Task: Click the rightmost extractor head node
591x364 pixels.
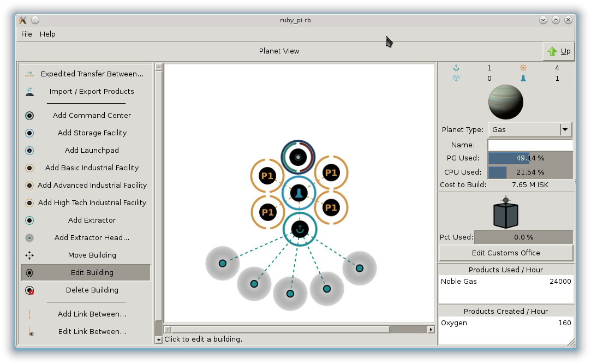Action: [360, 268]
